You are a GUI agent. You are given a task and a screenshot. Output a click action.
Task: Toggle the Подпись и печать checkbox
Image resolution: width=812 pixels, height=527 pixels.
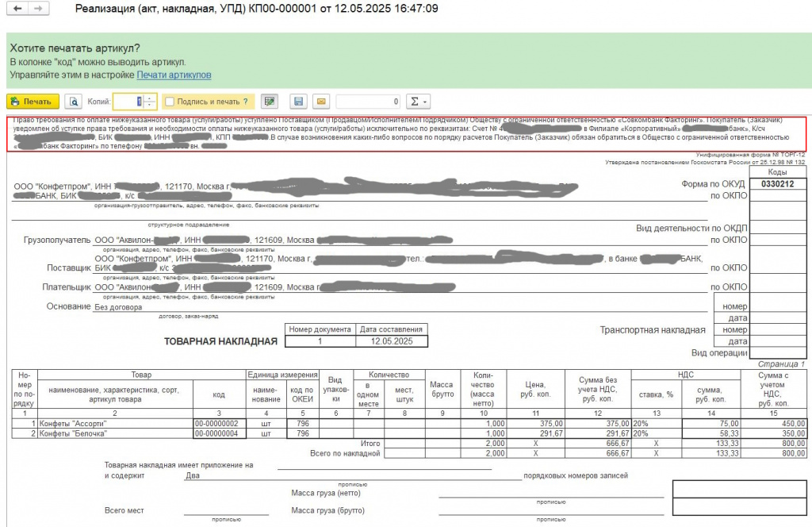(170, 102)
